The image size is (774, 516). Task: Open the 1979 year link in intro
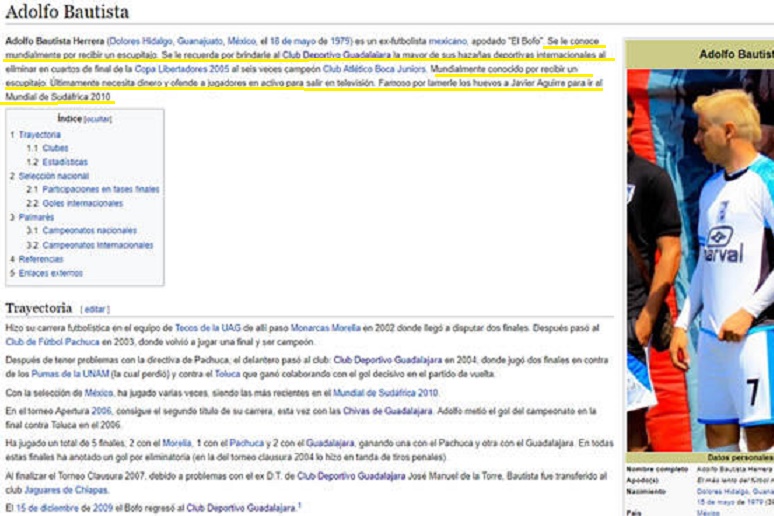[x=340, y=41]
